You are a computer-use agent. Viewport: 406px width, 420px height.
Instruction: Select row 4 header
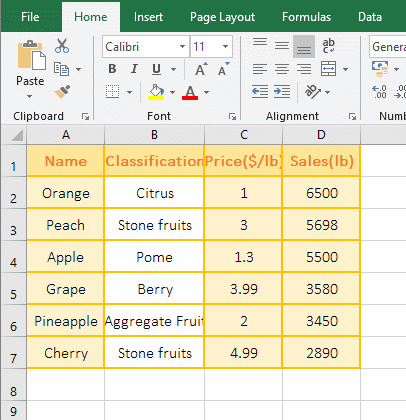coord(13,257)
